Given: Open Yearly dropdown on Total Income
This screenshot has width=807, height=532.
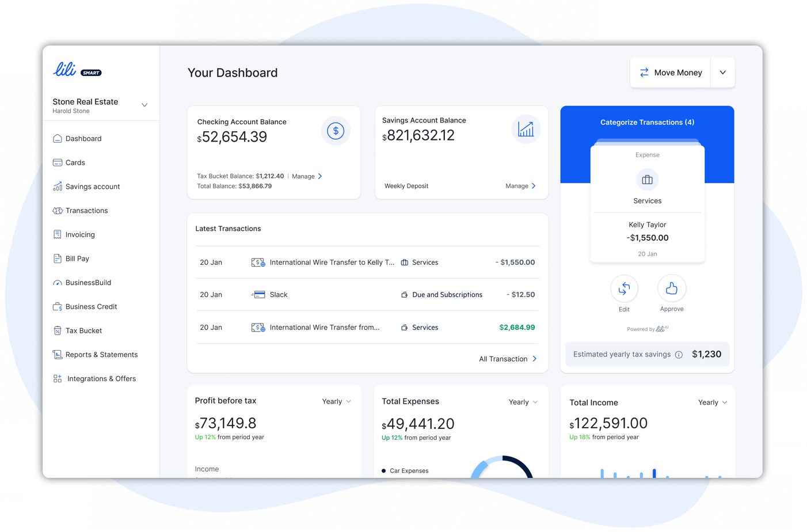Looking at the screenshot, I should (x=713, y=402).
